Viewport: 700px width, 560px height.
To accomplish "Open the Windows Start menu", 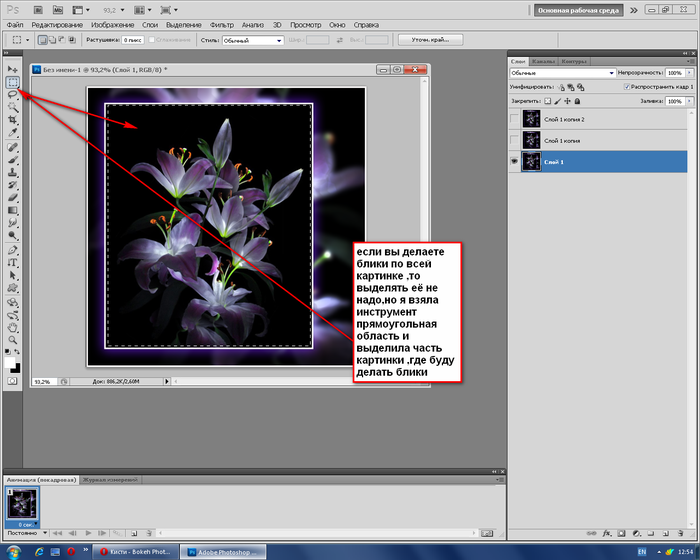I will [x=14, y=552].
